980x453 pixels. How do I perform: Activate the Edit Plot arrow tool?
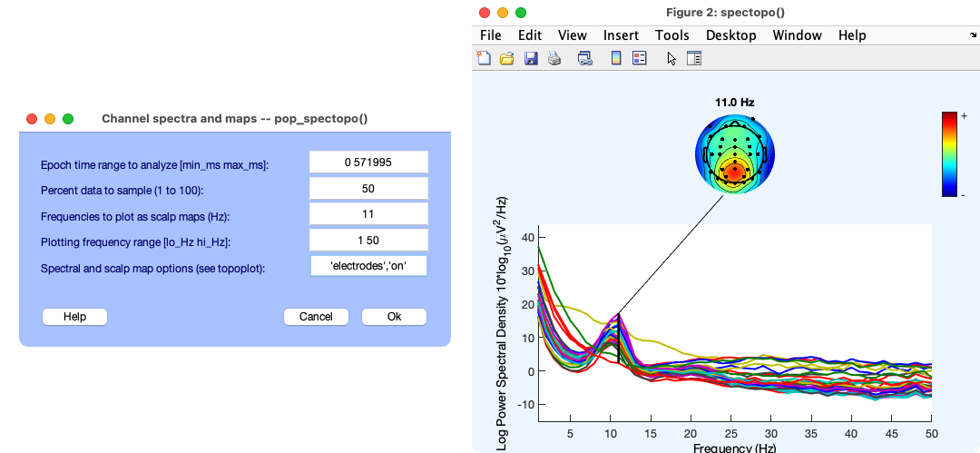point(671,59)
